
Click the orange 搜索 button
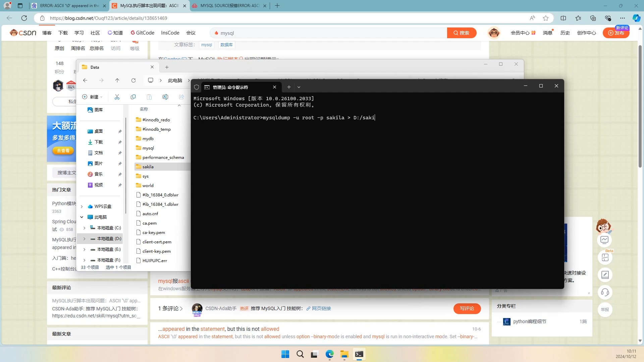462,33
